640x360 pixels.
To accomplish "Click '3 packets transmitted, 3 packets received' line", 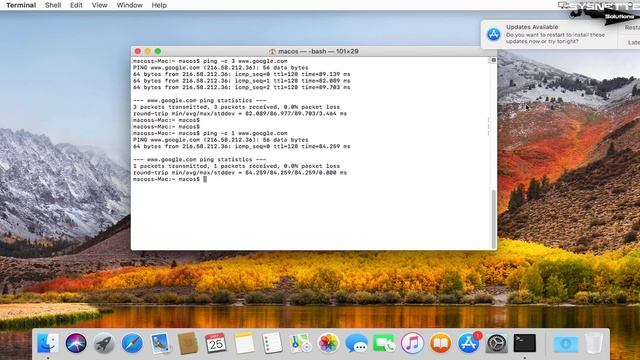I will coord(236,107).
